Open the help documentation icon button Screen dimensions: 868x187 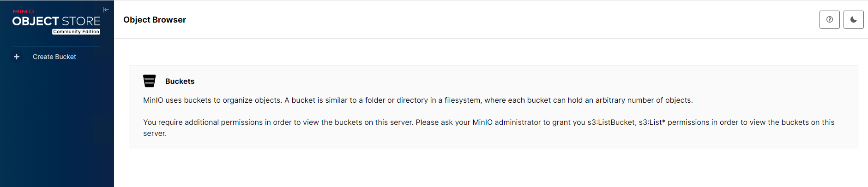[829, 20]
